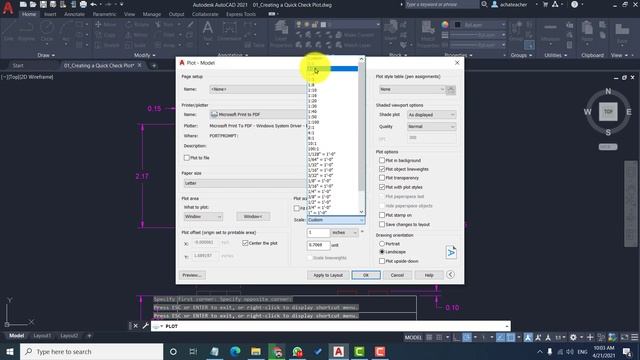Collapse the Scale Custom combo box
The image size is (640, 360).
336,220
